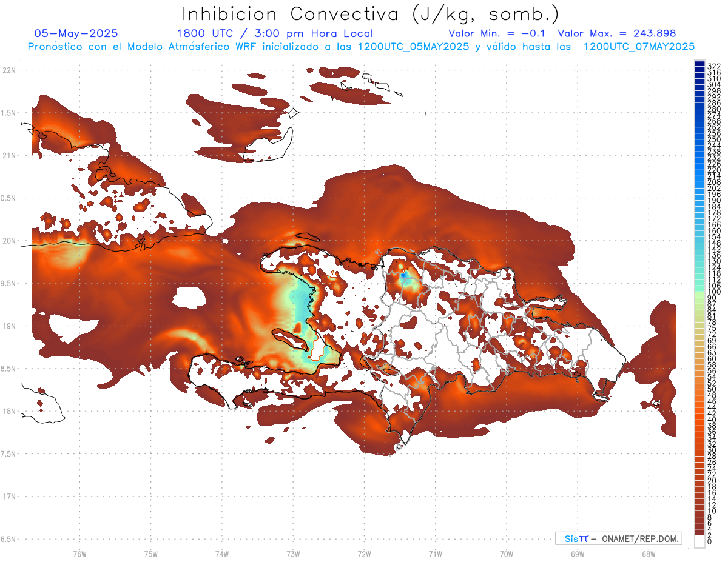Click the '9.5N' latitude label

(x=8, y=284)
